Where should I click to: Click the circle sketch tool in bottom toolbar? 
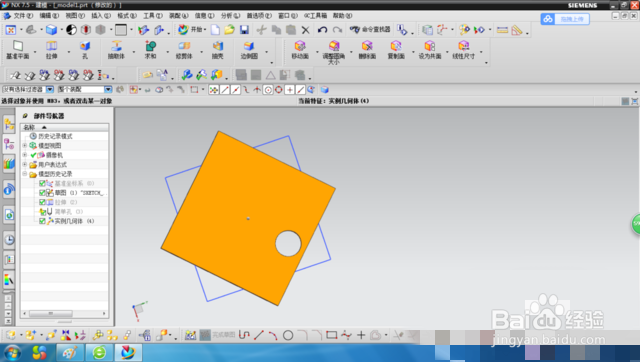coord(288,335)
